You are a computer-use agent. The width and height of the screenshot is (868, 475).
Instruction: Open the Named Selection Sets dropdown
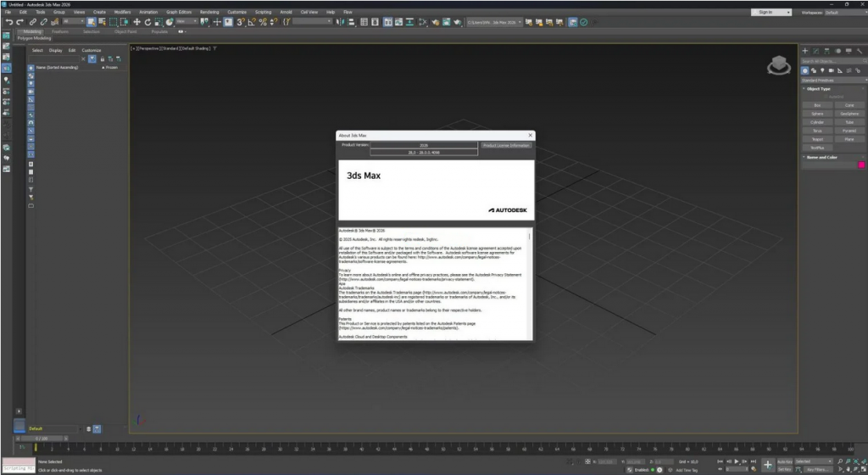tap(312, 21)
